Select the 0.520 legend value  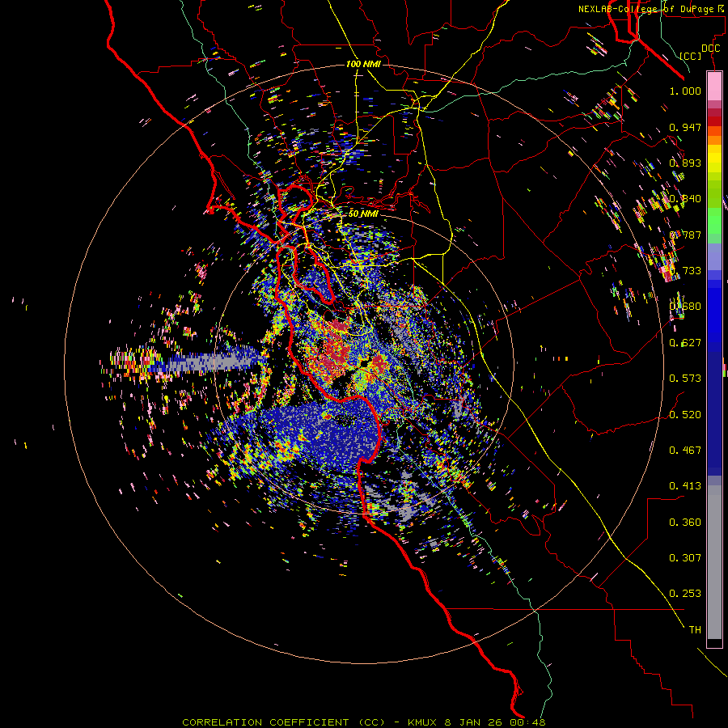coord(685,415)
